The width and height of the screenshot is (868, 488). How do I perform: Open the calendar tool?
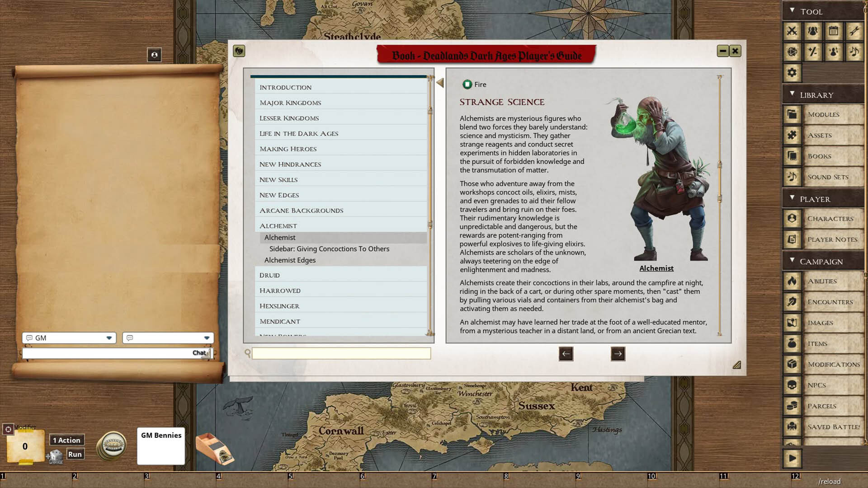(x=834, y=31)
